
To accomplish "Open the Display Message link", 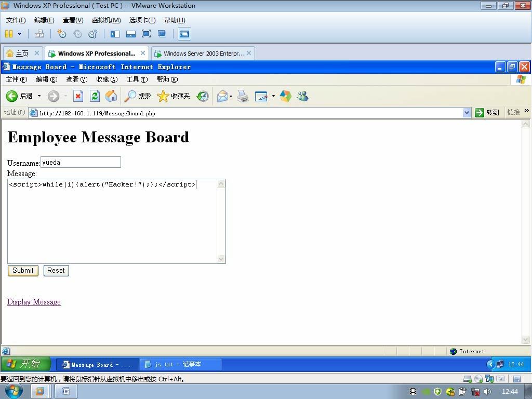I will [34, 302].
